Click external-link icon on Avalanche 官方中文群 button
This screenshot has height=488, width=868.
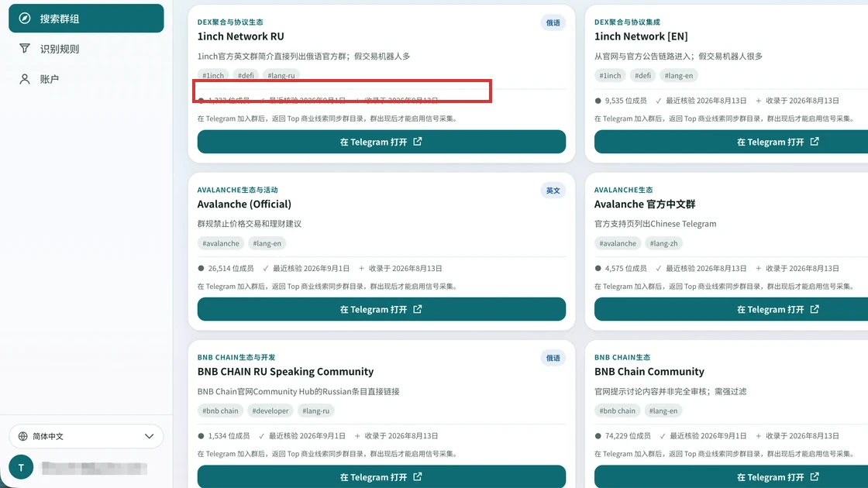(x=815, y=309)
